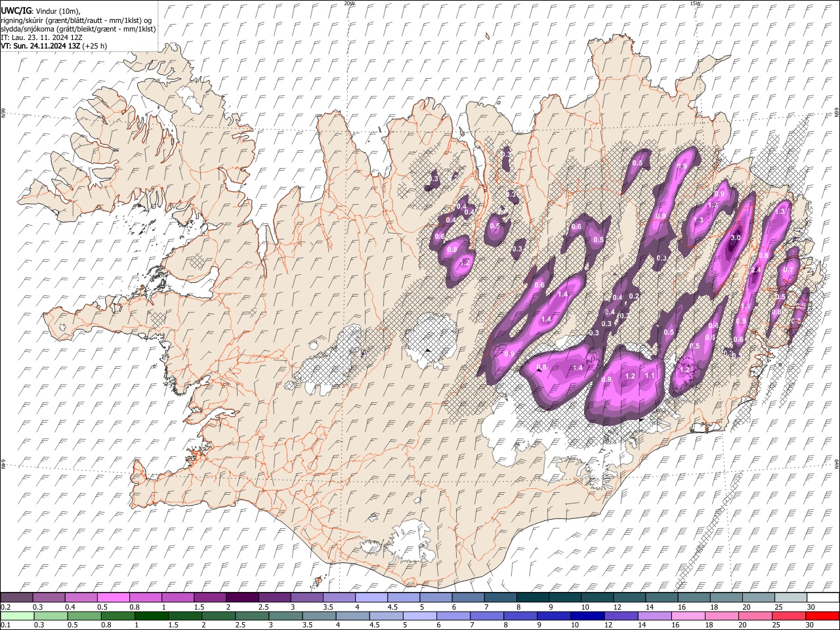Click the 3.0 precipitation value on the map
This screenshot has height=630, width=840.
(x=736, y=238)
